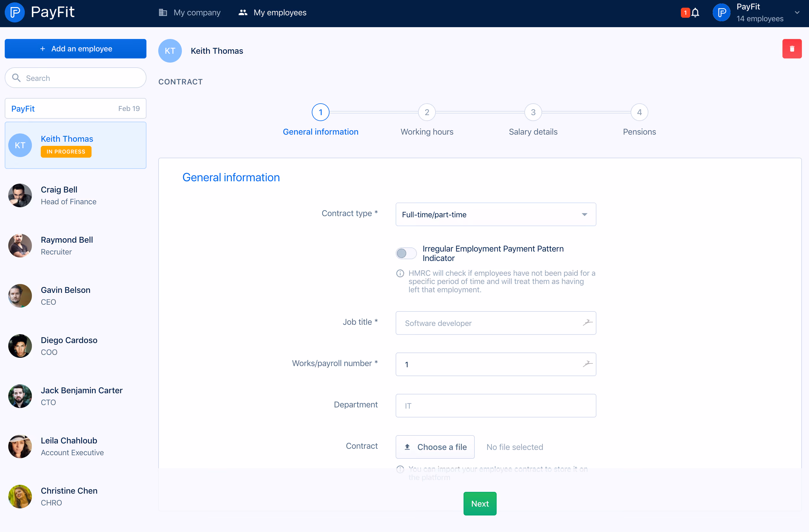Select Gavin Belson's profile photo

20,296
